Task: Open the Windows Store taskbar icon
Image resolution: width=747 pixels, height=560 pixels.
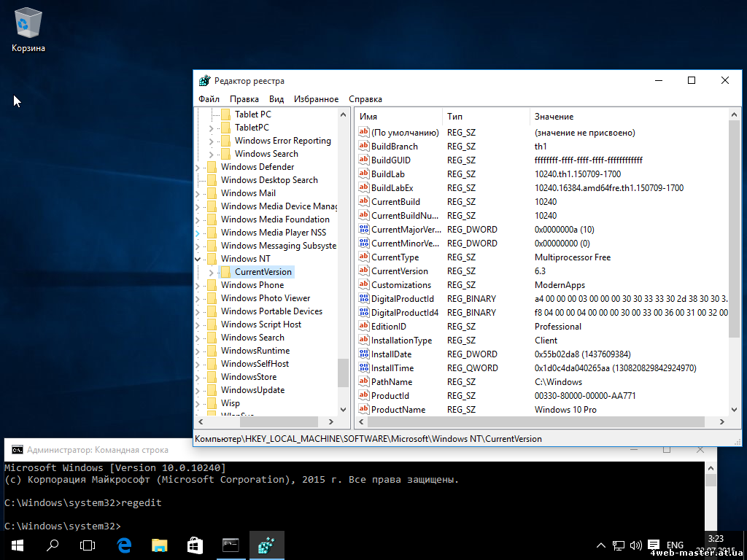Action: (195, 545)
